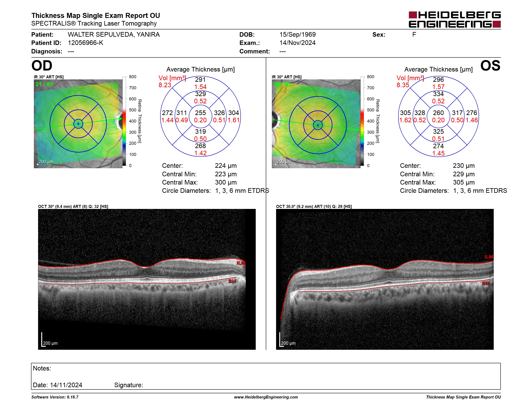Click OS outer inferior thickness 274

tap(438, 146)
